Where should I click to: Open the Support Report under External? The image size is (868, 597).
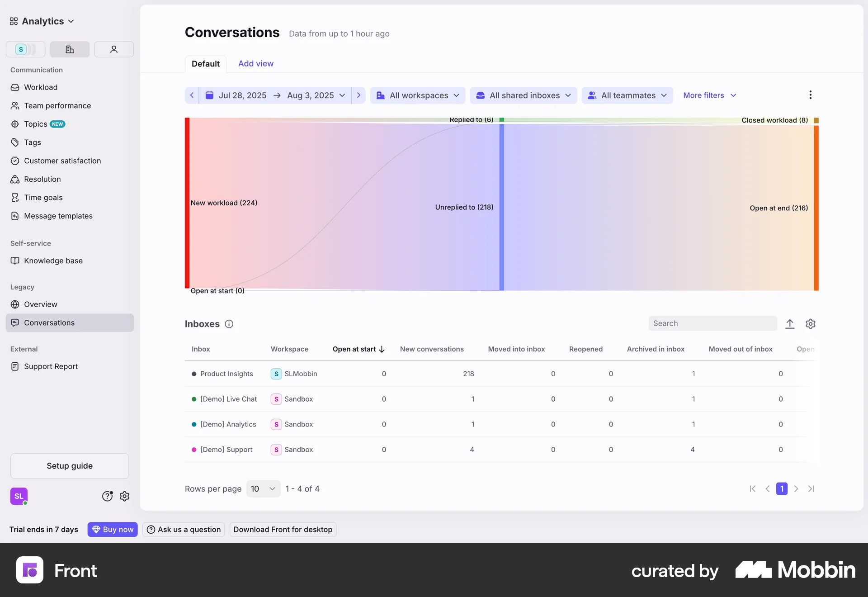click(51, 366)
